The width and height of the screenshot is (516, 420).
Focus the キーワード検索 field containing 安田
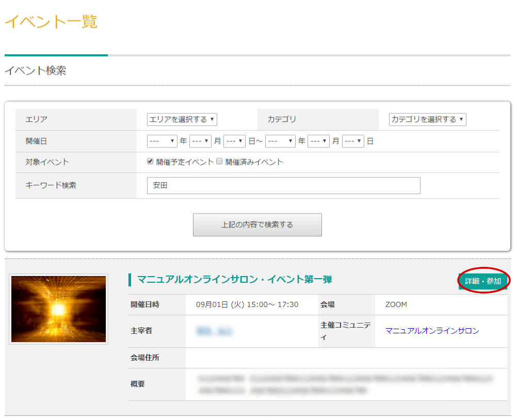tap(283, 186)
